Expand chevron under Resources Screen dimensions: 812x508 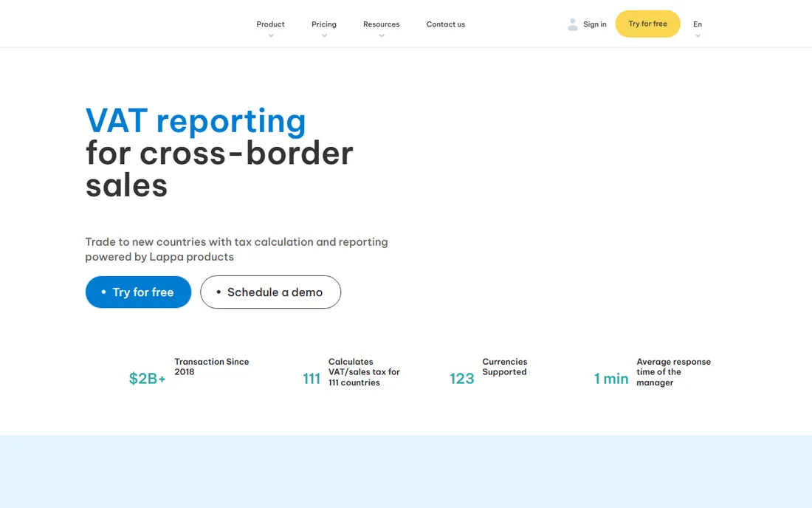[x=382, y=35]
